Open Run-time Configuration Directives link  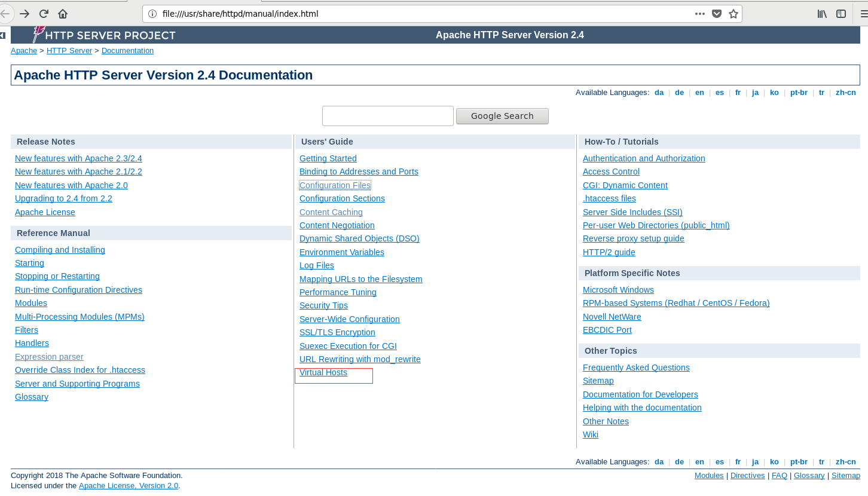click(x=78, y=290)
